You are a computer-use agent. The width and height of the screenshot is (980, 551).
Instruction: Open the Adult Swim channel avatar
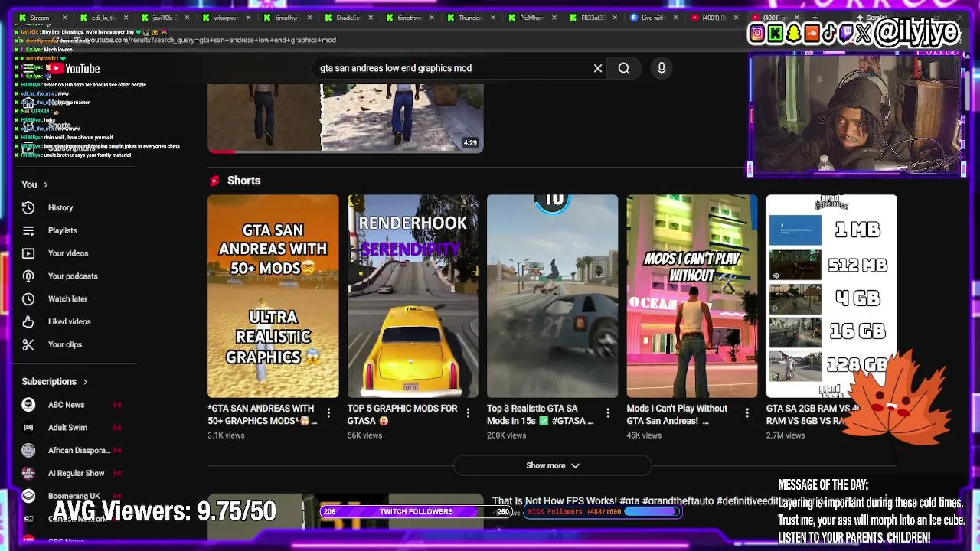pyautogui.click(x=28, y=428)
